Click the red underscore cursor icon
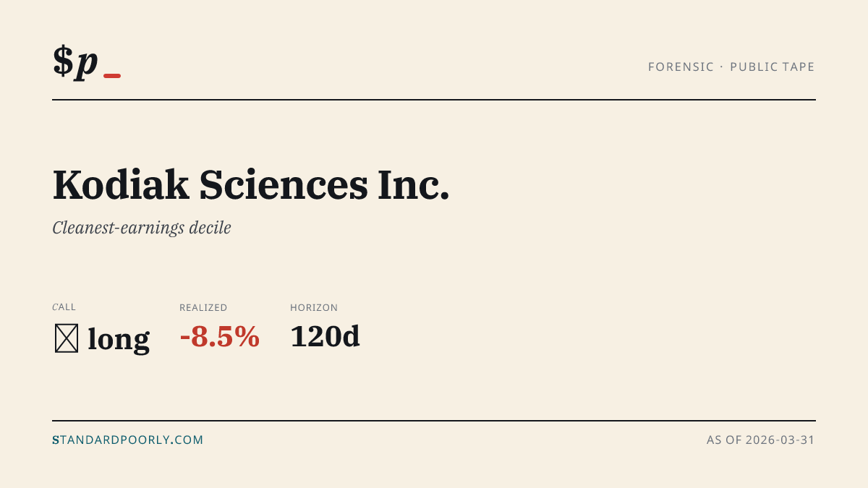The width and height of the screenshot is (868, 488). pos(112,75)
